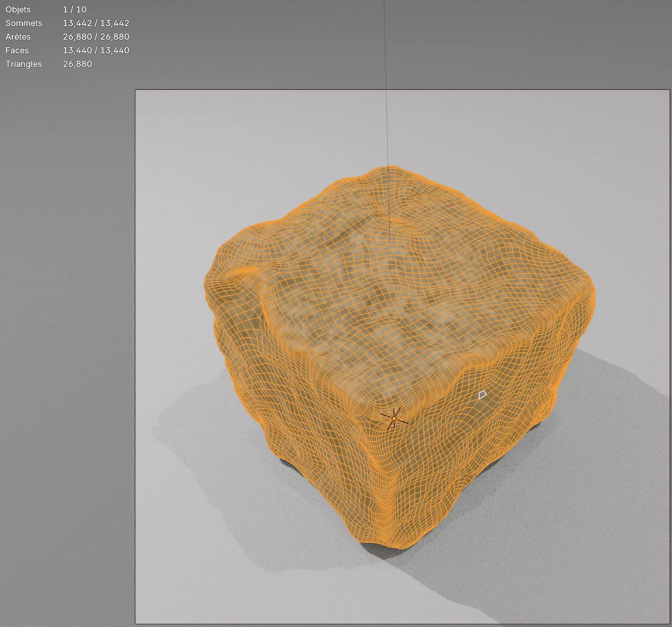Click the "13,440 / 13,440" face count
Viewport: 672px width, 627px height.
click(96, 50)
